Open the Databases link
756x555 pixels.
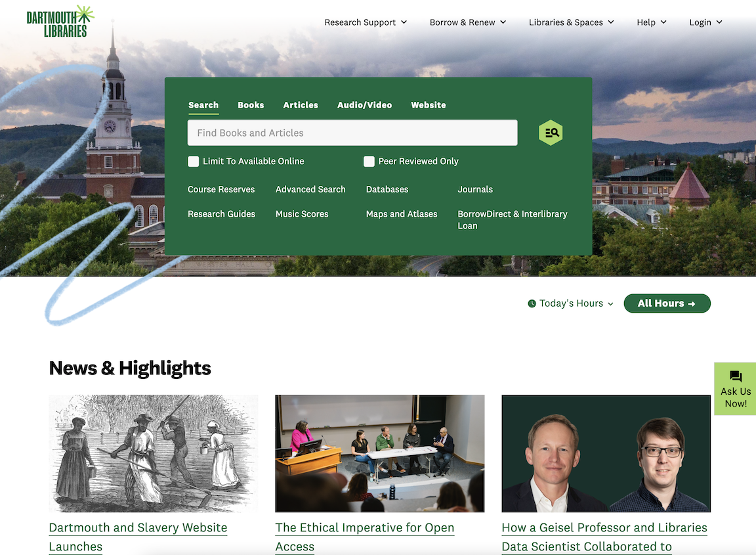tap(387, 189)
